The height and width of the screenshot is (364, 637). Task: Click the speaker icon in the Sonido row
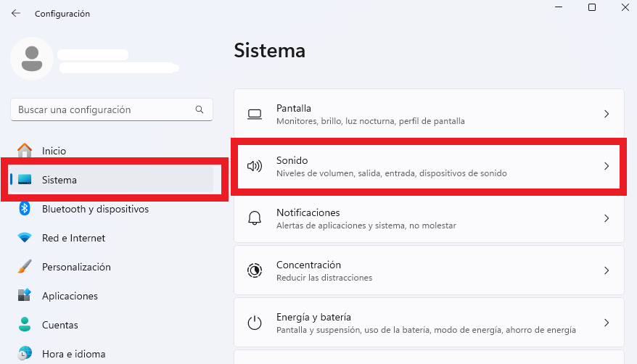[255, 166]
